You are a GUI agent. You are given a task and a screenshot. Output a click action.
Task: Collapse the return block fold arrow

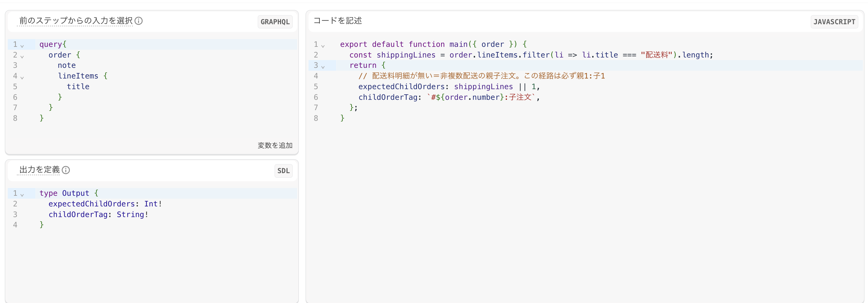tap(323, 67)
